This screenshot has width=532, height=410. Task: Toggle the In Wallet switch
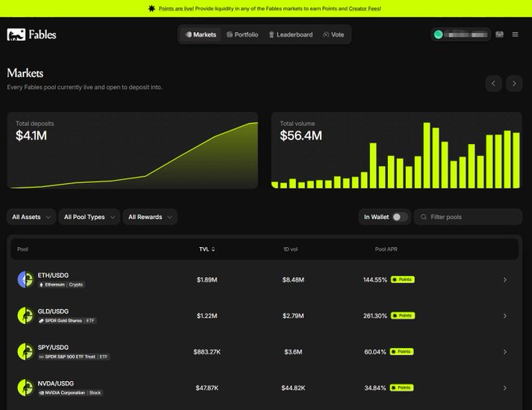400,217
